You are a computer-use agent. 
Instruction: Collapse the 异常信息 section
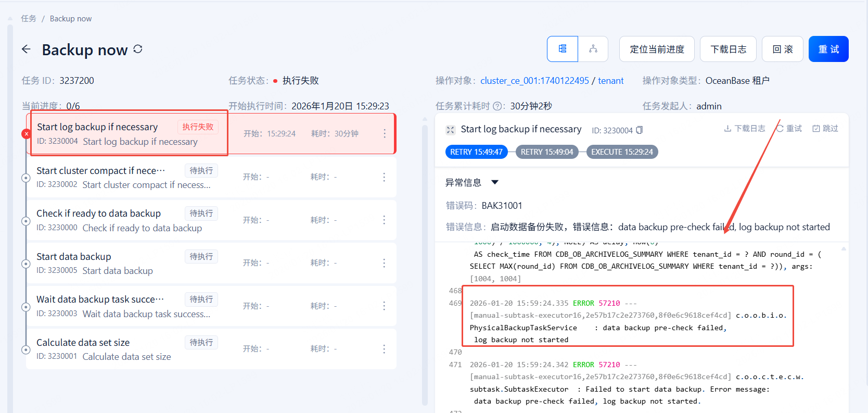click(495, 182)
